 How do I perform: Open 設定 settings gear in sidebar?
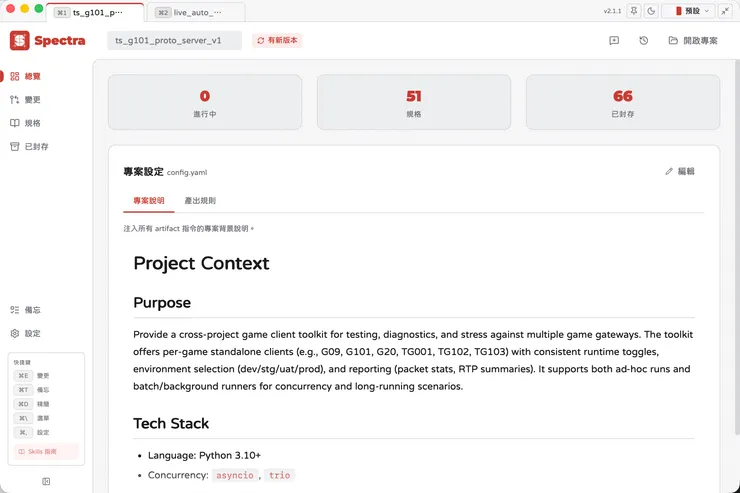point(32,333)
